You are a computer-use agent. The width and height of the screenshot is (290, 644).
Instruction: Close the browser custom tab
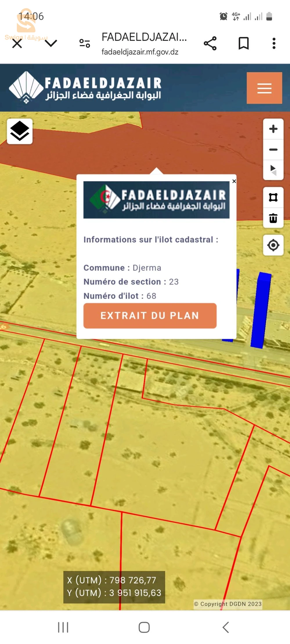17,44
